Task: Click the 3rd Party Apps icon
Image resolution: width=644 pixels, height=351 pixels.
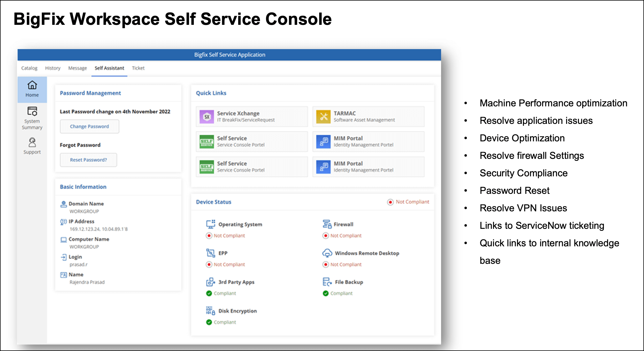Action: point(211,282)
